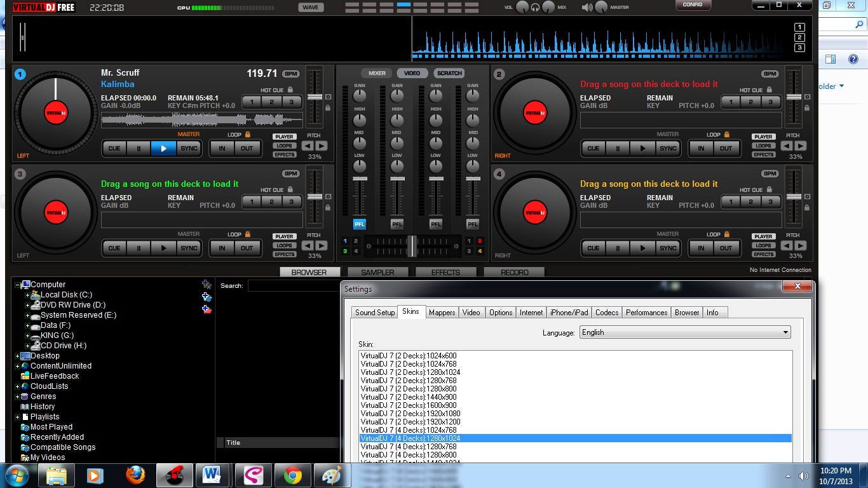Click deck 1 pitch slider handle
The width and height of the screenshot is (868, 488).
click(315, 97)
